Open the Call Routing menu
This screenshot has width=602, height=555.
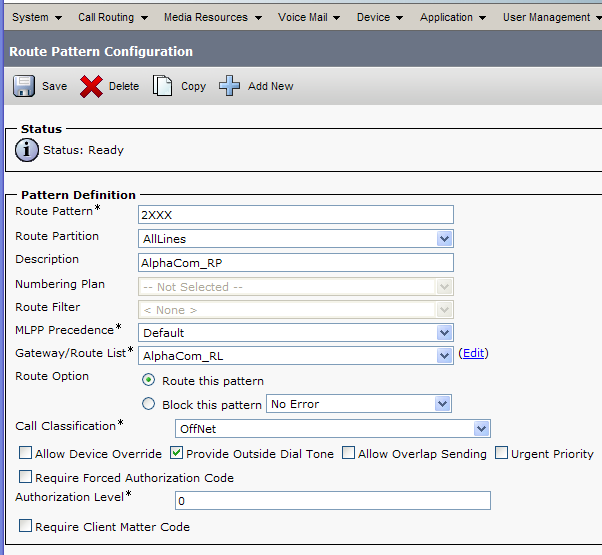112,17
